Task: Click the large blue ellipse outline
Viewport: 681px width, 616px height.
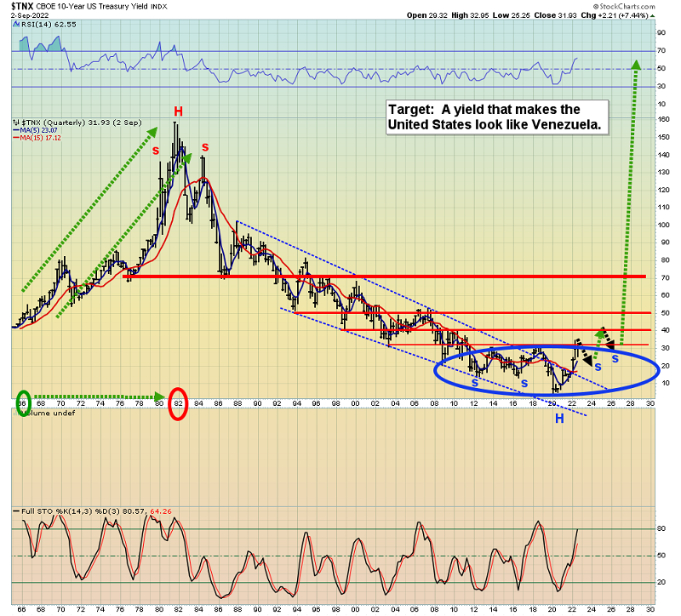Action: 547,370
